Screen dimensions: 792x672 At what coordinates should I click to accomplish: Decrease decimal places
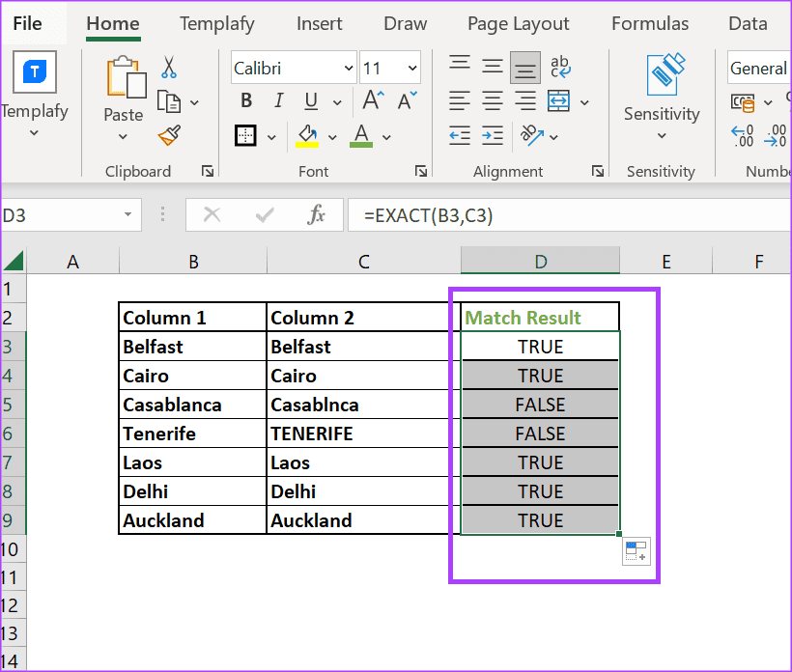tap(776, 136)
